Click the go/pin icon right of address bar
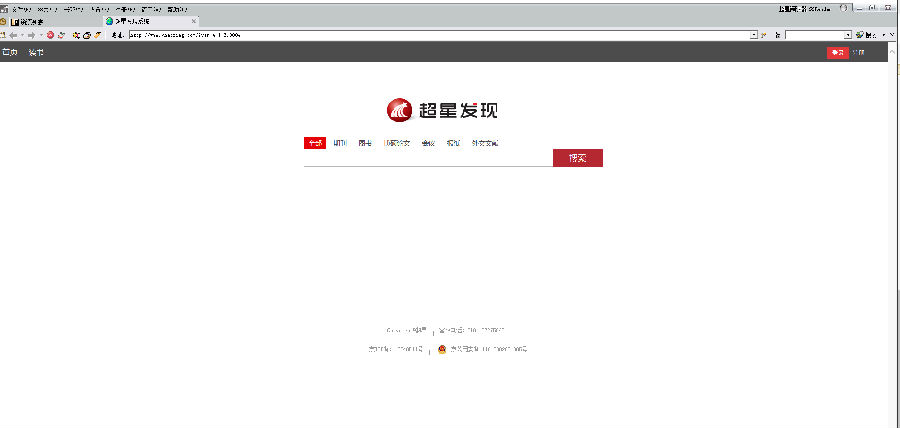The image size is (900, 428). (x=763, y=35)
